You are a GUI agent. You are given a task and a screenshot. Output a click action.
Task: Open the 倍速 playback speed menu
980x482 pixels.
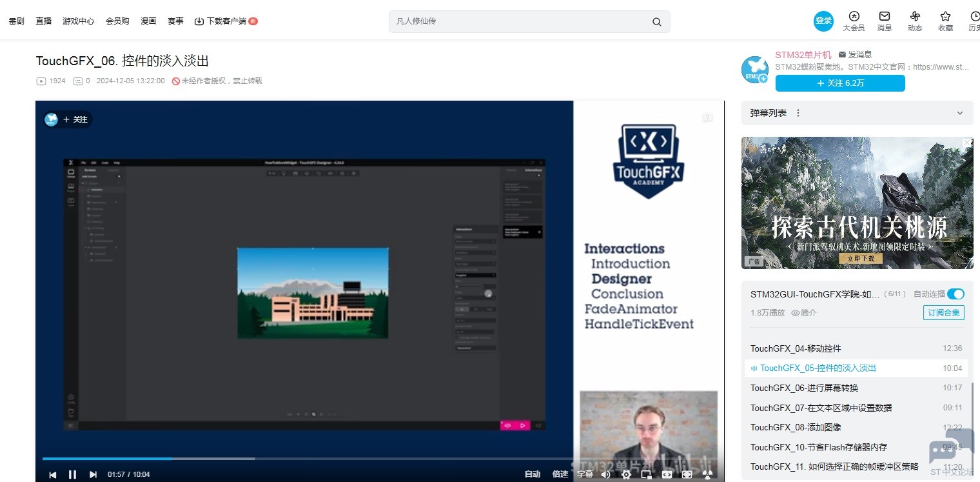(560, 474)
